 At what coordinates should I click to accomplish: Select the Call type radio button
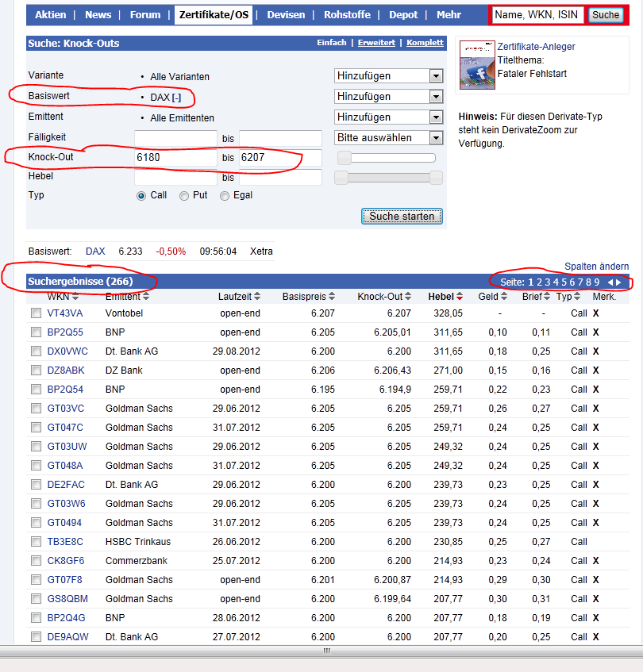tap(141, 196)
